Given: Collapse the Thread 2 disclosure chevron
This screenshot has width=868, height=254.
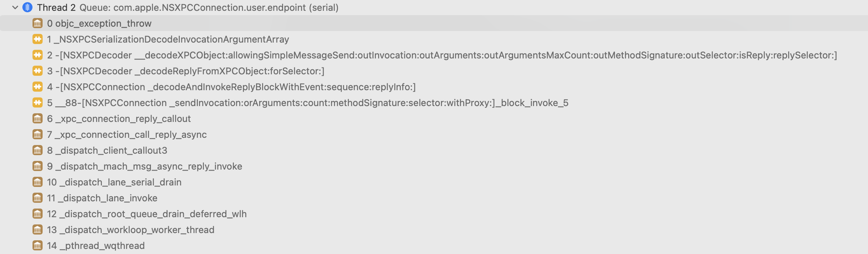Looking at the screenshot, I should 15,7.
